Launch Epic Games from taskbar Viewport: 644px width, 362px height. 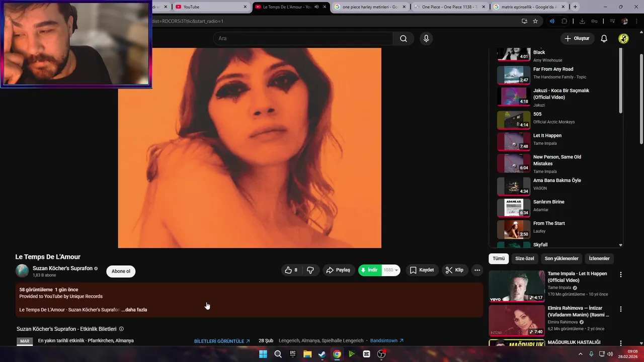pos(293,354)
